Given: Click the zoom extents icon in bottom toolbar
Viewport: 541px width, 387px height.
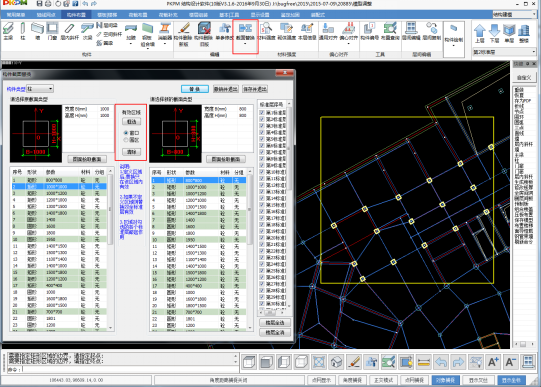Looking at the screenshot, I should (x=319, y=362).
